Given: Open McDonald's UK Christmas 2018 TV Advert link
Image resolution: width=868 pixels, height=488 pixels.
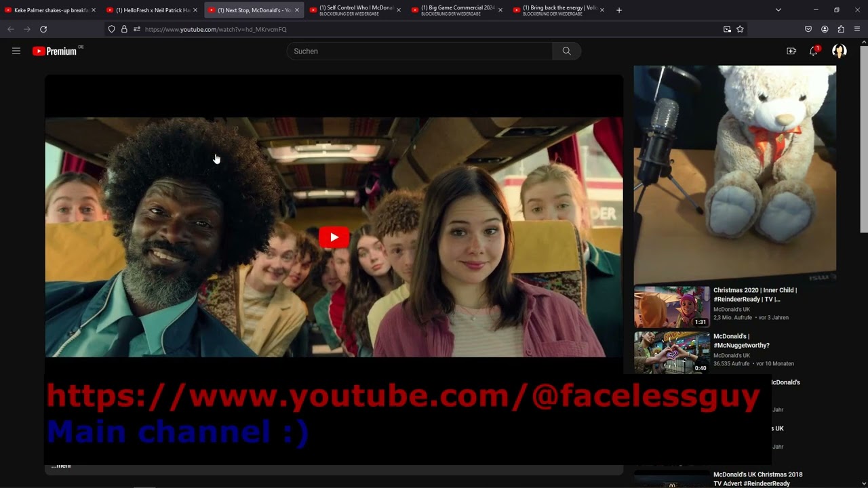Looking at the screenshot, I should (x=757, y=479).
